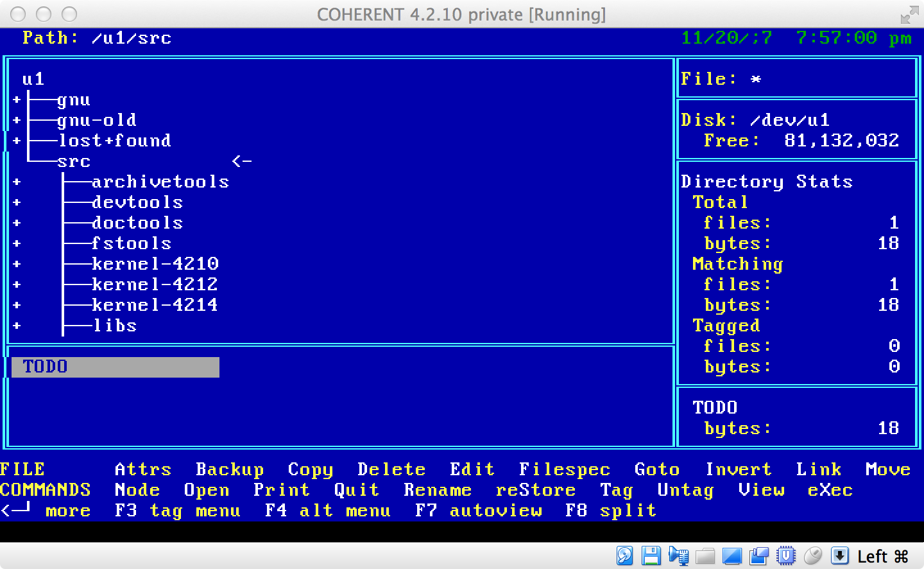Viewport: 924px width, 569px height.
Task: Choose the Open command
Action: click(x=207, y=490)
